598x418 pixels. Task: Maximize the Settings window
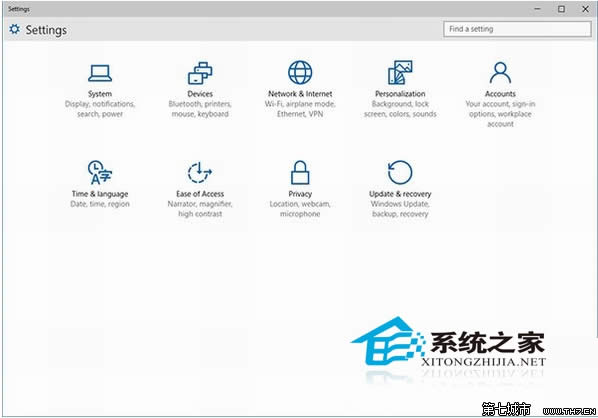[x=561, y=9]
